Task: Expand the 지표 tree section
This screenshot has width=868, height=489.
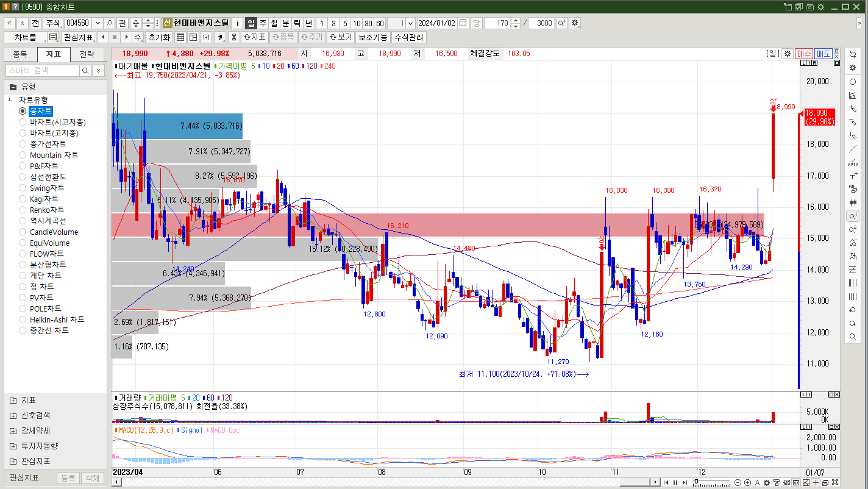Action: click(x=13, y=401)
